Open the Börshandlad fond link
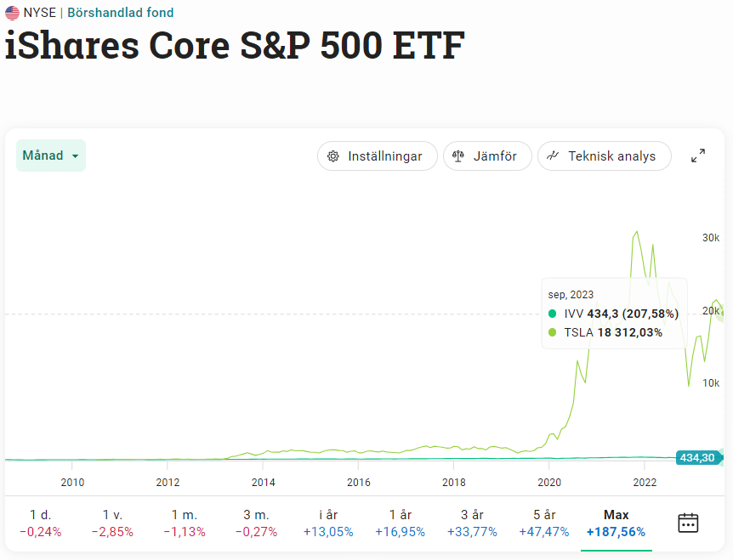This screenshot has height=560, width=733. pyautogui.click(x=121, y=13)
